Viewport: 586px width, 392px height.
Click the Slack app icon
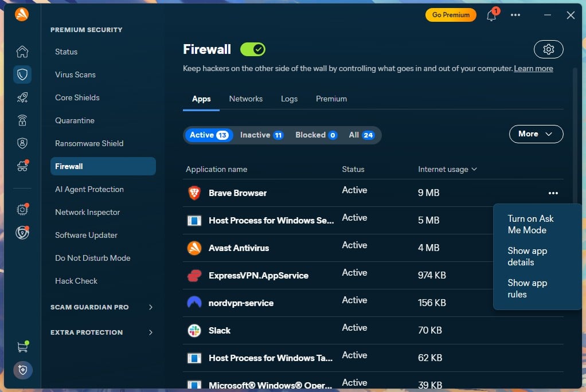194,330
